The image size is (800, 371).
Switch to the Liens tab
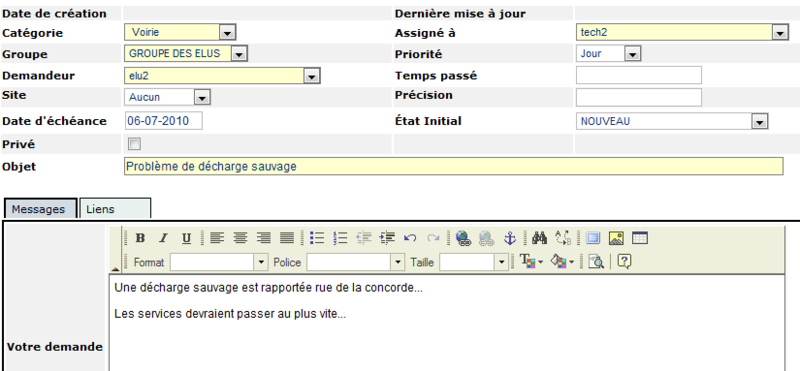click(115, 209)
